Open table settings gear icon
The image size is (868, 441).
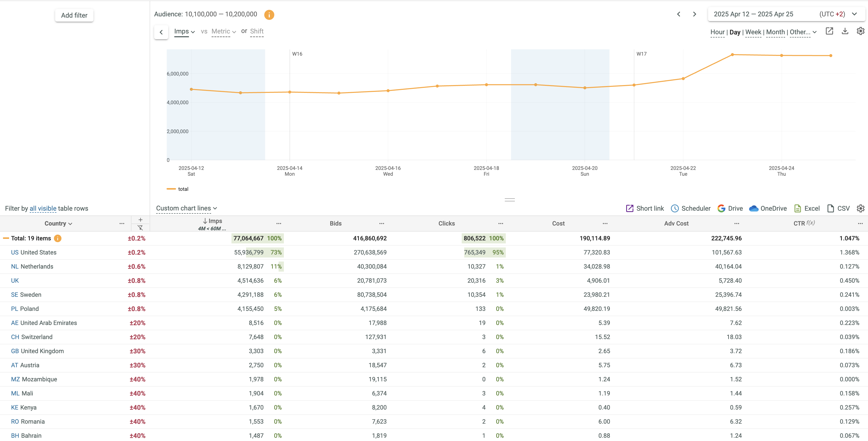pos(860,208)
